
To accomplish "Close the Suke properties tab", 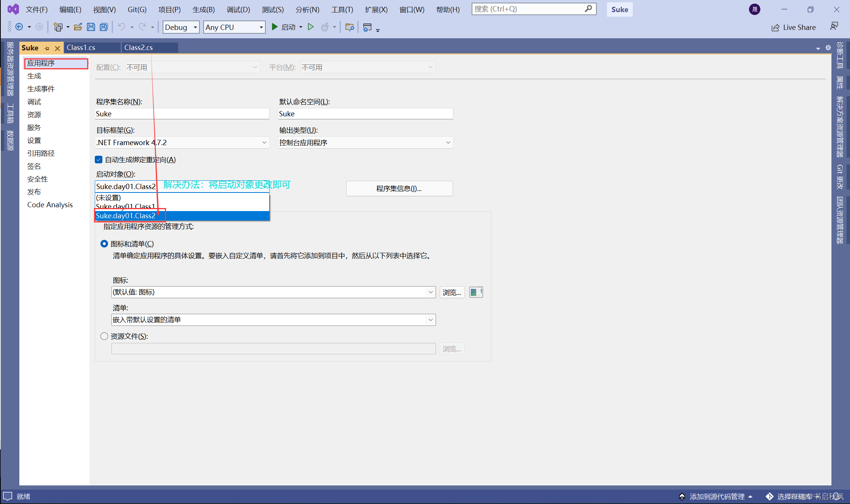I will point(57,48).
